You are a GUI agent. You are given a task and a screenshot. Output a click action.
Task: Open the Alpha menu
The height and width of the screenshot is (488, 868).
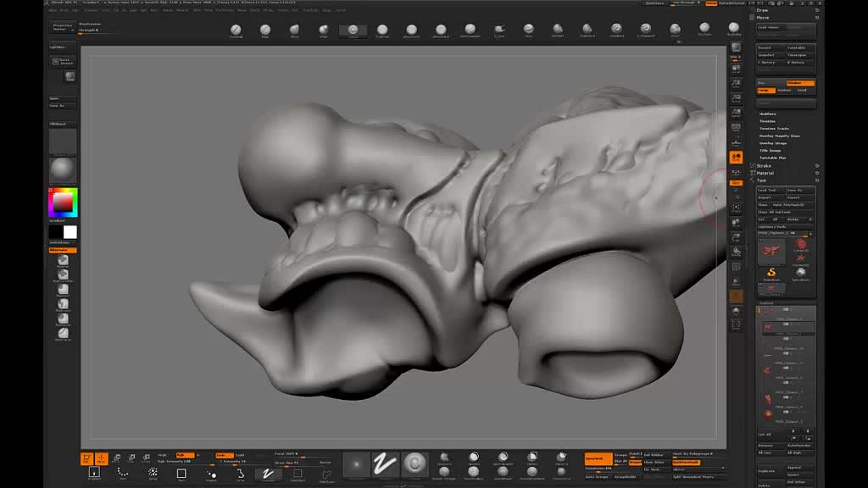(53, 10)
